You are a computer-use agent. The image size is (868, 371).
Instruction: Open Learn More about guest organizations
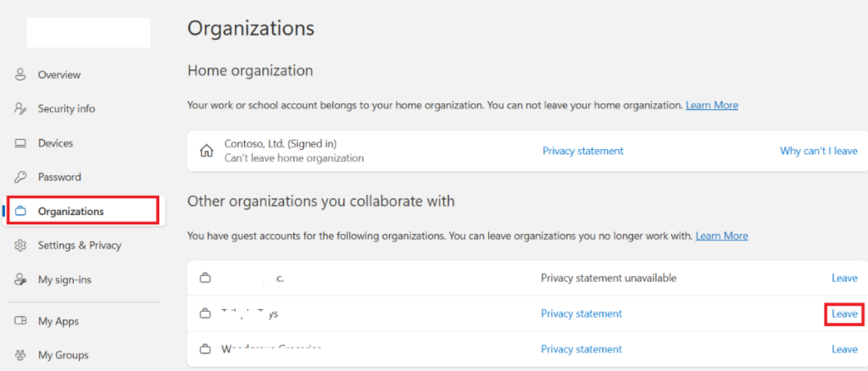pyautogui.click(x=721, y=235)
